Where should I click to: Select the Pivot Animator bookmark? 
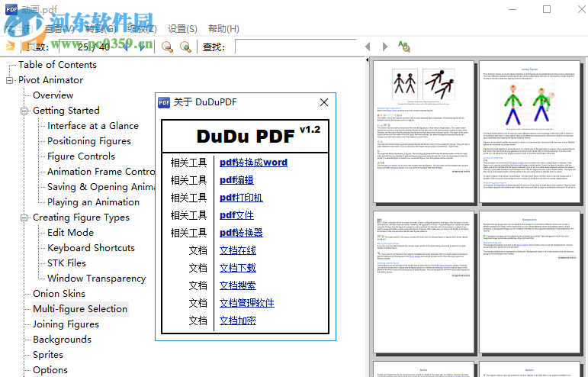coord(50,80)
